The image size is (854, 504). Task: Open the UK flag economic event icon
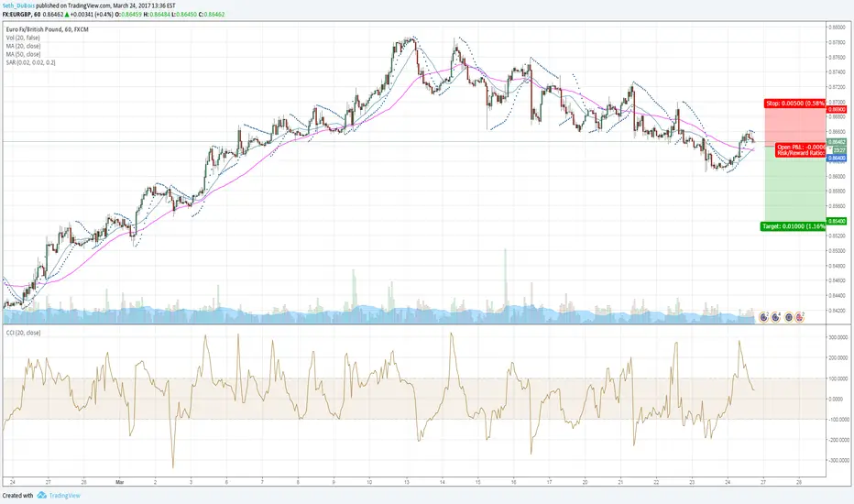point(800,317)
